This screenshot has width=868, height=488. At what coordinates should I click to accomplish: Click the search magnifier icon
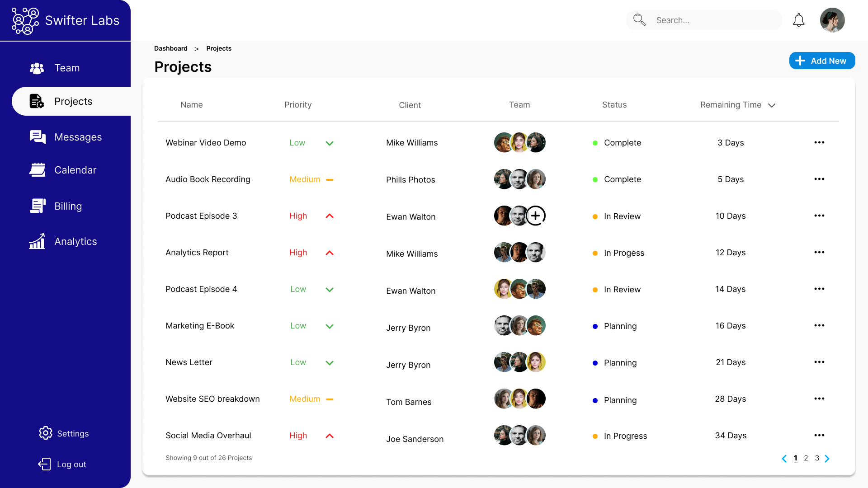(639, 20)
